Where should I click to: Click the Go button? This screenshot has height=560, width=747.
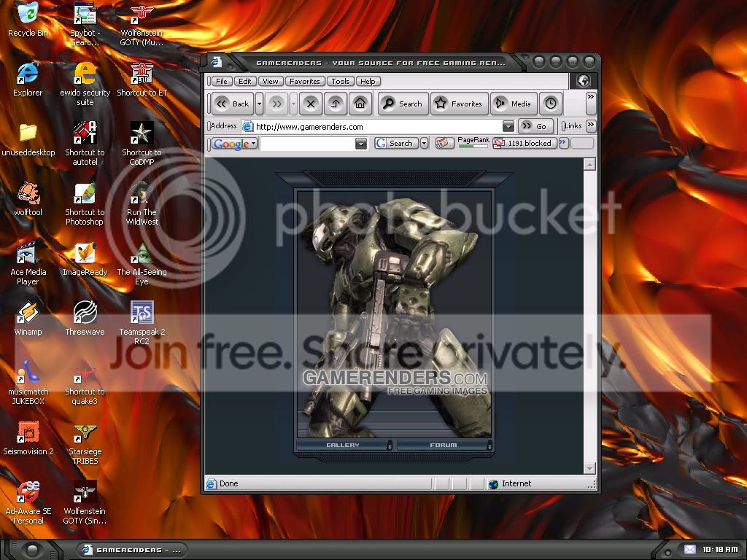(535, 126)
